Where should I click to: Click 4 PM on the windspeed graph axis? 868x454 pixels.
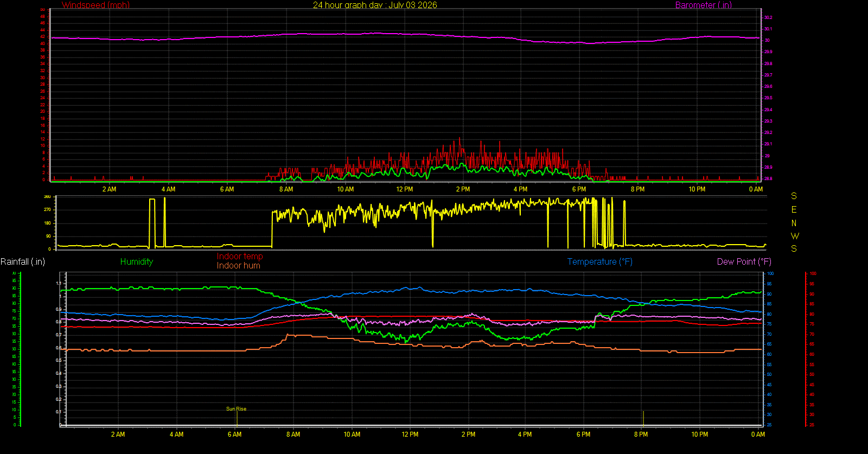[x=520, y=189]
